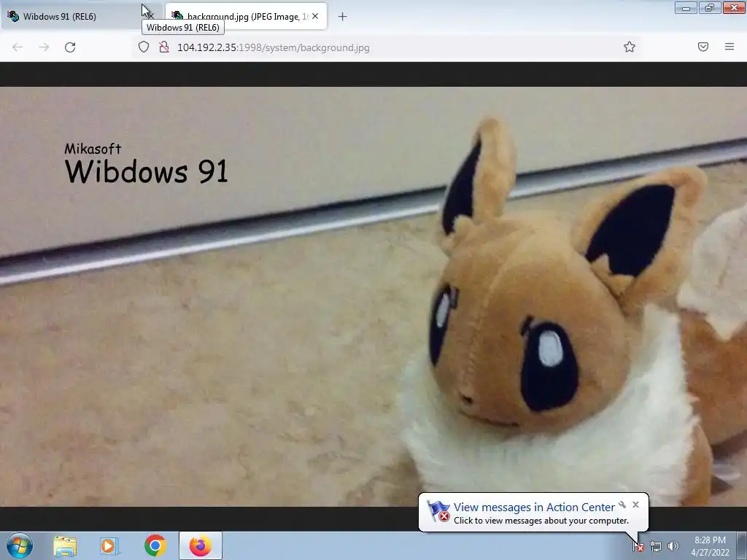Open tracking protection shield icon
Image resolution: width=747 pixels, height=560 pixels.
(x=144, y=47)
